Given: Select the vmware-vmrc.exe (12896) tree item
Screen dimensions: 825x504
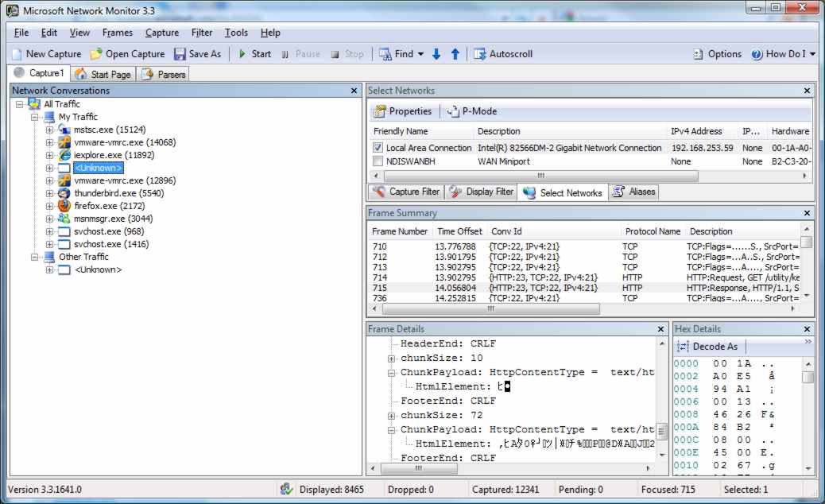Looking at the screenshot, I should click(125, 180).
